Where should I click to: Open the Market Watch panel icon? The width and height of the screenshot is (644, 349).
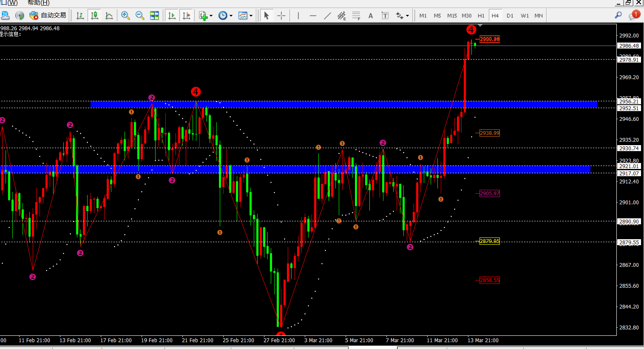(5, 16)
